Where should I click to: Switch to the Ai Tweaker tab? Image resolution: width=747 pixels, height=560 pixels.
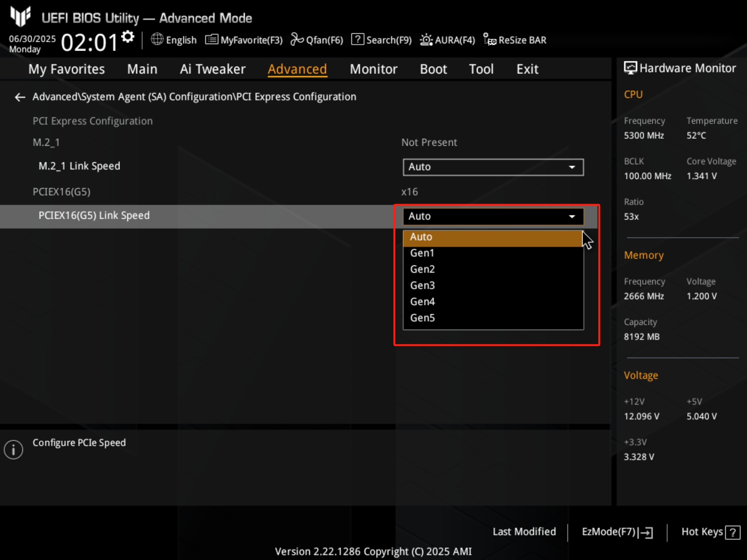click(212, 69)
